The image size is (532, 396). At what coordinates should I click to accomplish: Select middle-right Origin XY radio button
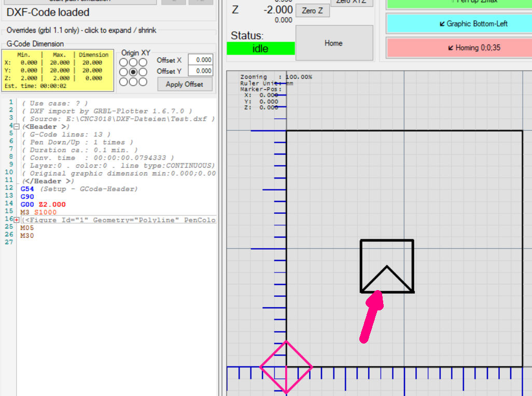143,72
